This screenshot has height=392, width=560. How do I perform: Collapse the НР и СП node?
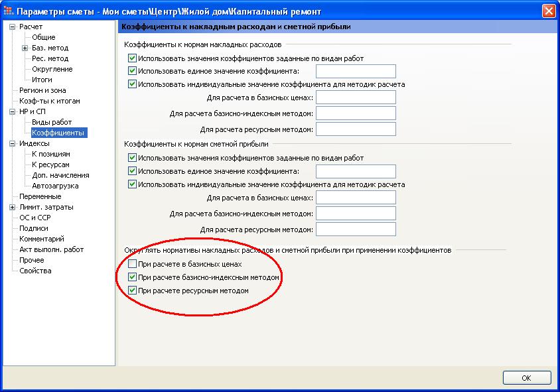pyautogui.click(x=12, y=111)
